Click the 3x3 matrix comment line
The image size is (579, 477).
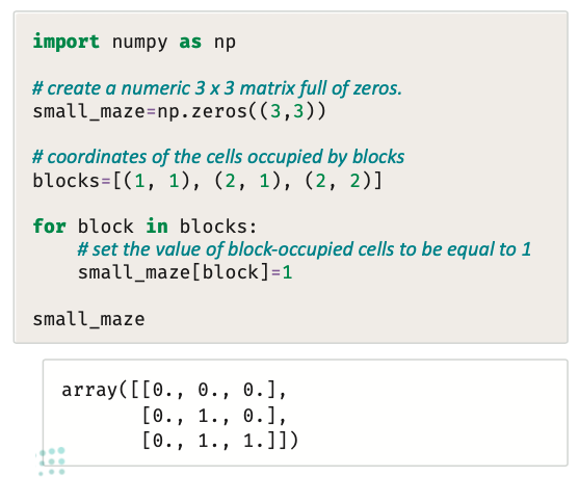217,89
